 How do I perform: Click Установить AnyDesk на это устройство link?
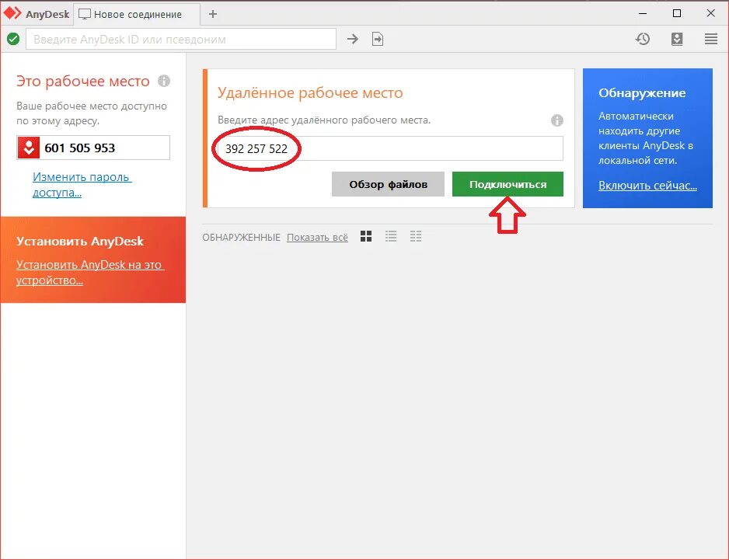(90, 273)
